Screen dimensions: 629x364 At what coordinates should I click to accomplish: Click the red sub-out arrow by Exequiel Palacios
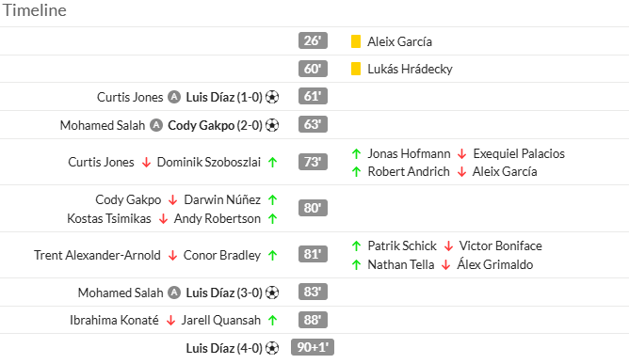pos(461,154)
